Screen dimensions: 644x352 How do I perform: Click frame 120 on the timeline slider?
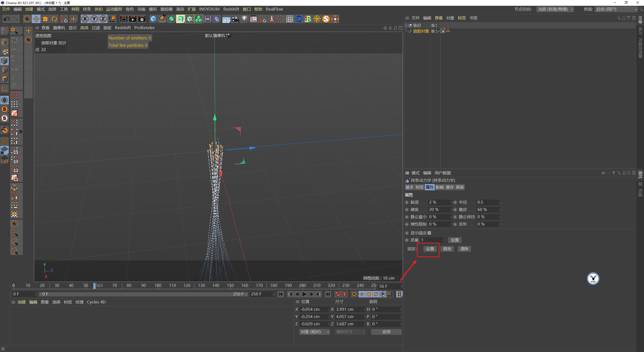click(x=187, y=285)
